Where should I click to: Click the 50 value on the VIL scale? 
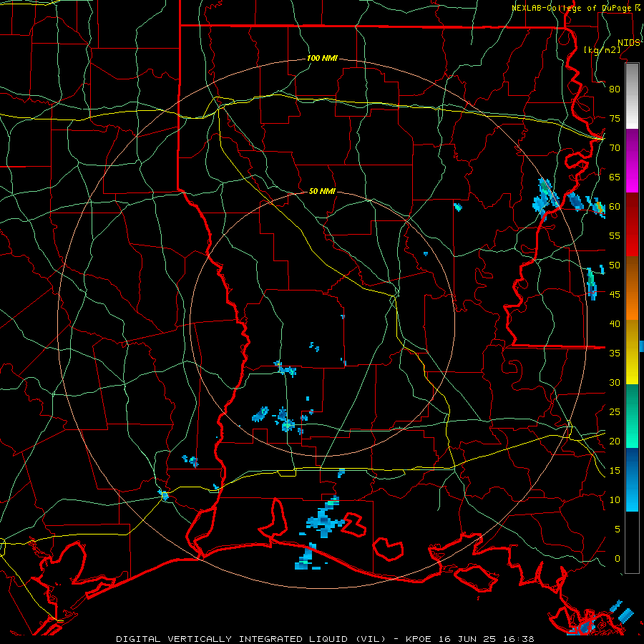tap(615, 265)
